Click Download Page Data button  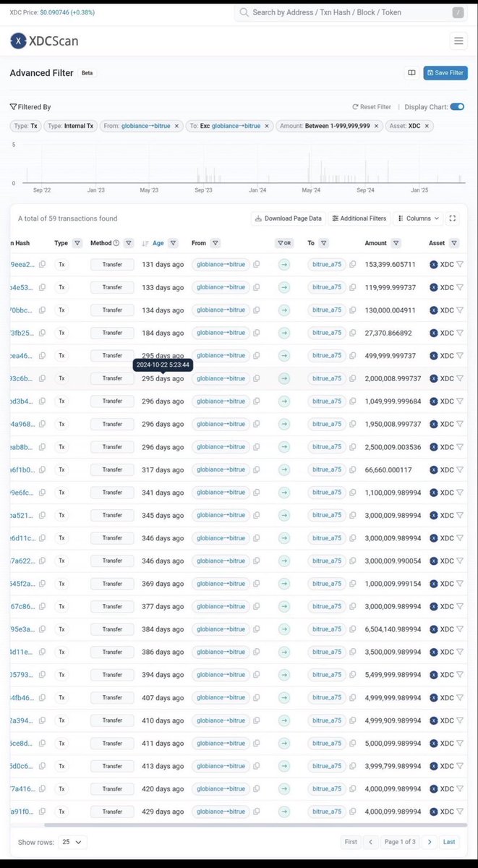(289, 218)
